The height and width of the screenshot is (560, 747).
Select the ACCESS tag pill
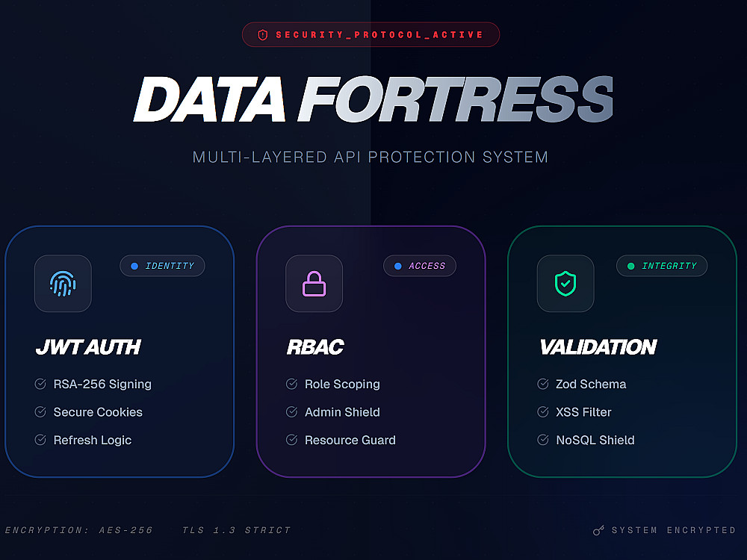(x=419, y=266)
